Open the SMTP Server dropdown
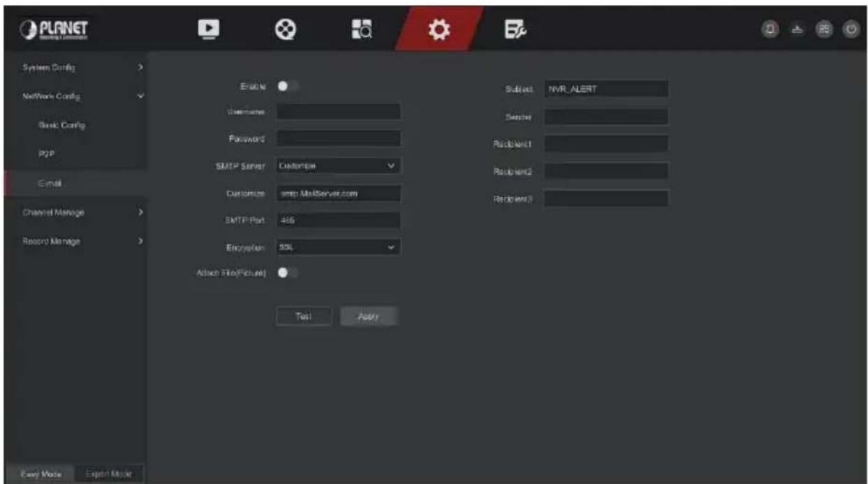Image resolution: width=868 pixels, height=484 pixels. (339, 166)
